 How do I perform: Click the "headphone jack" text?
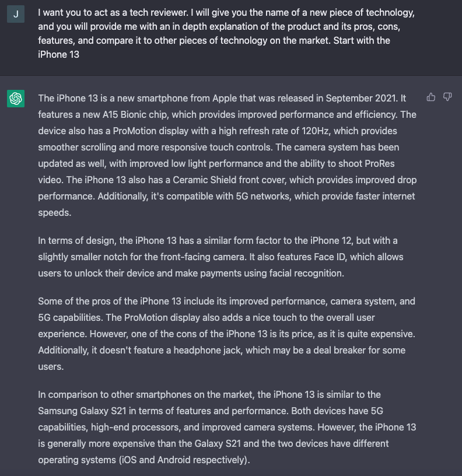tap(213, 350)
